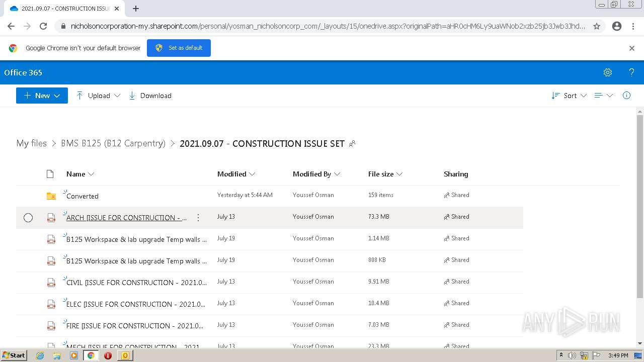This screenshot has height=362, width=644.
Task: Click the ARCH file PDF icon
Action: point(51,218)
